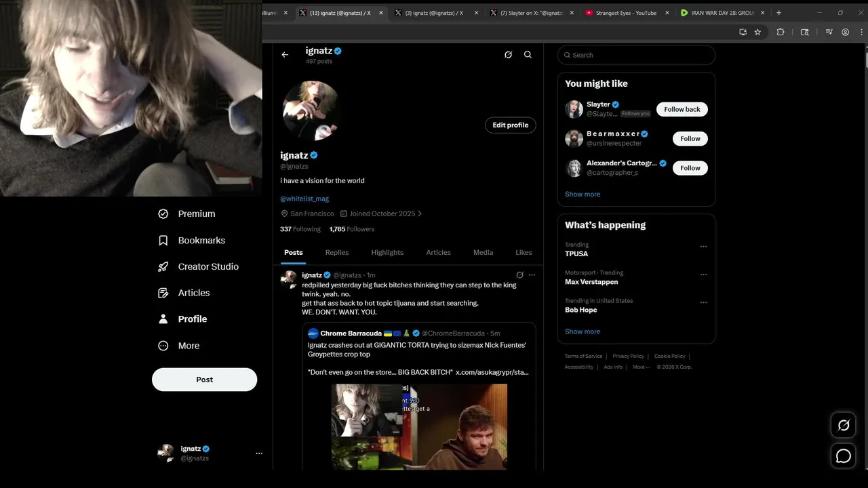View the 1,765 Followers list
This screenshot has width=868, height=488.
click(x=352, y=229)
